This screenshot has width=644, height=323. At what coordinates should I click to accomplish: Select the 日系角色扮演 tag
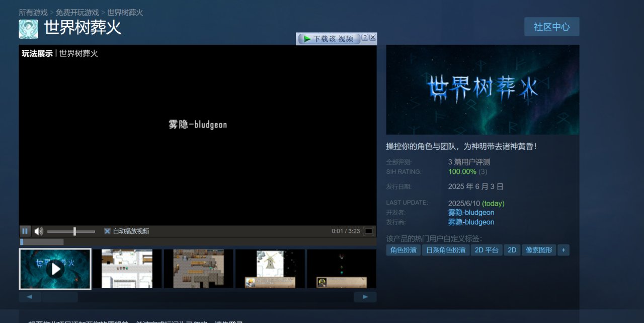click(x=445, y=250)
